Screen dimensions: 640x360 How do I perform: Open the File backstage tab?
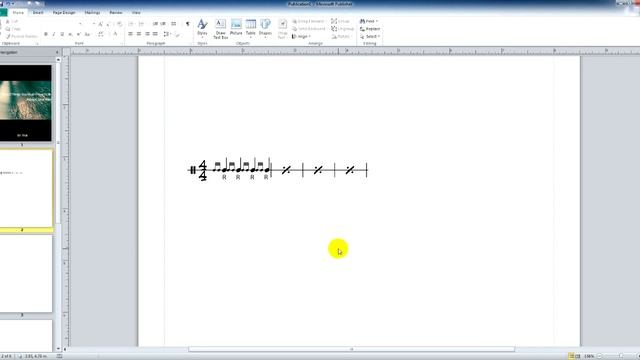(3, 13)
